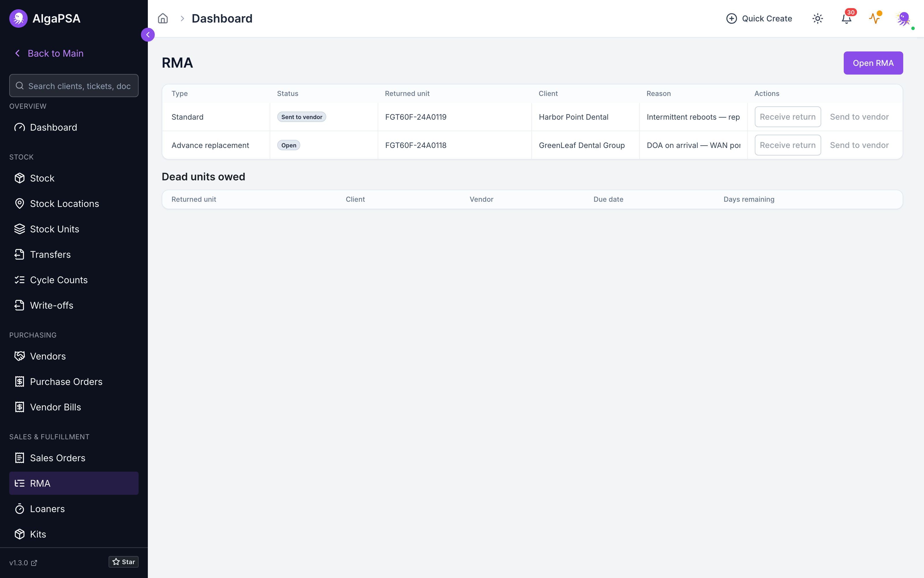Click the Type column header
Image resolution: width=924 pixels, height=578 pixels.
179,94
